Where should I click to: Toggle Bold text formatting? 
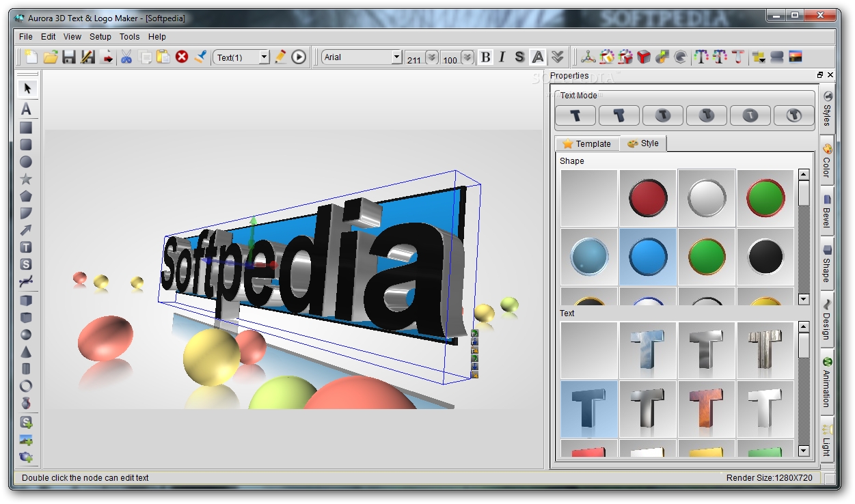[x=485, y=58]
